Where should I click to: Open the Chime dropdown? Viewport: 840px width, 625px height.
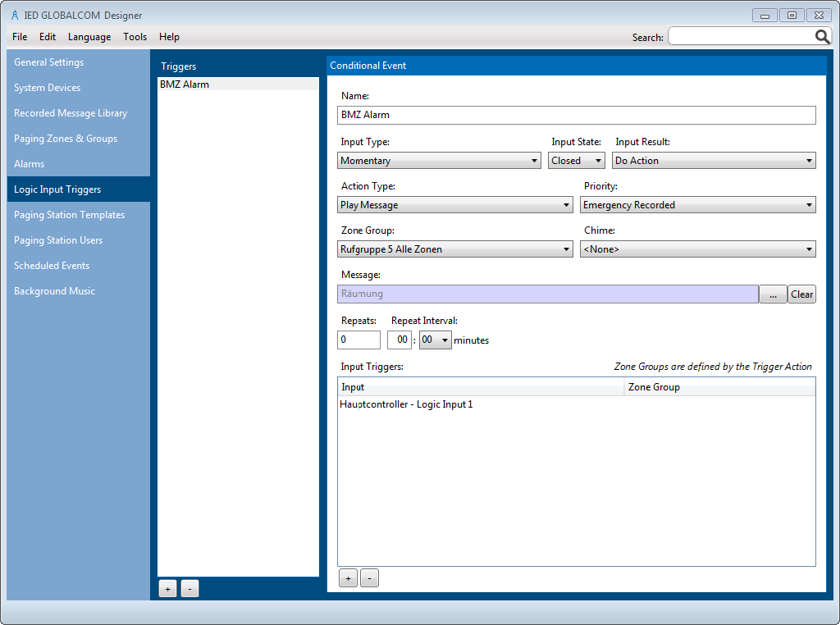[697, 249]
